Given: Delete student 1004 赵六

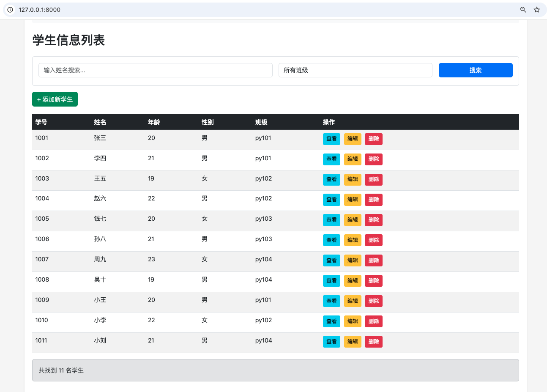Looking at the screenshot, I should click(x=374, y=200).
